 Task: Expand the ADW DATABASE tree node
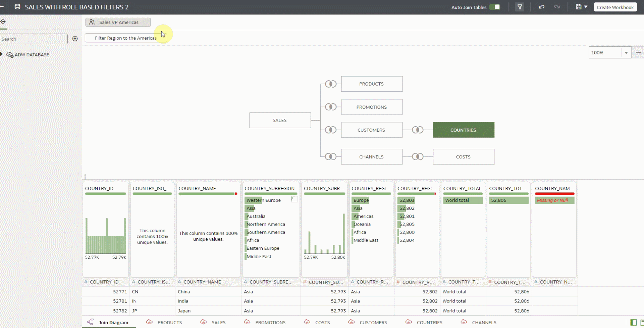2,54
